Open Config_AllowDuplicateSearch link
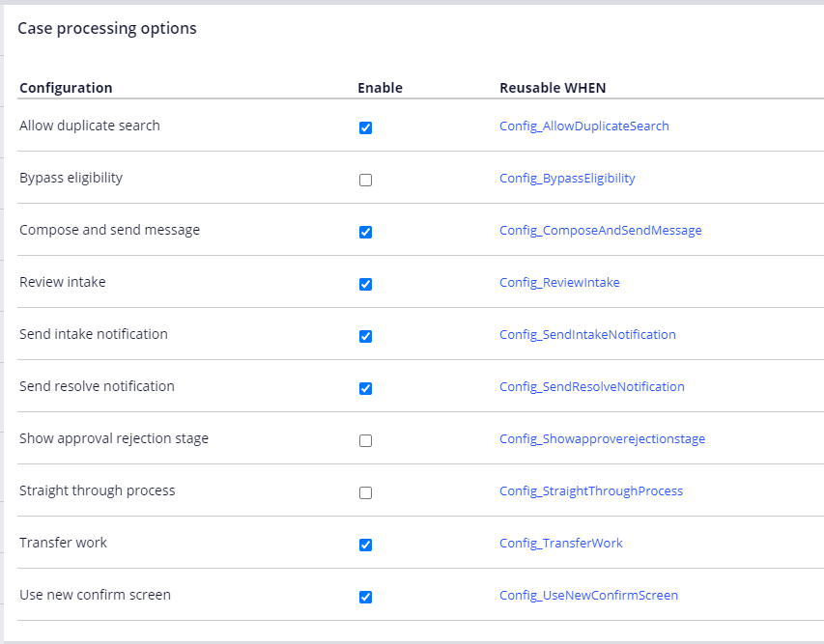The image size is (824, 644). pos(583,126)
